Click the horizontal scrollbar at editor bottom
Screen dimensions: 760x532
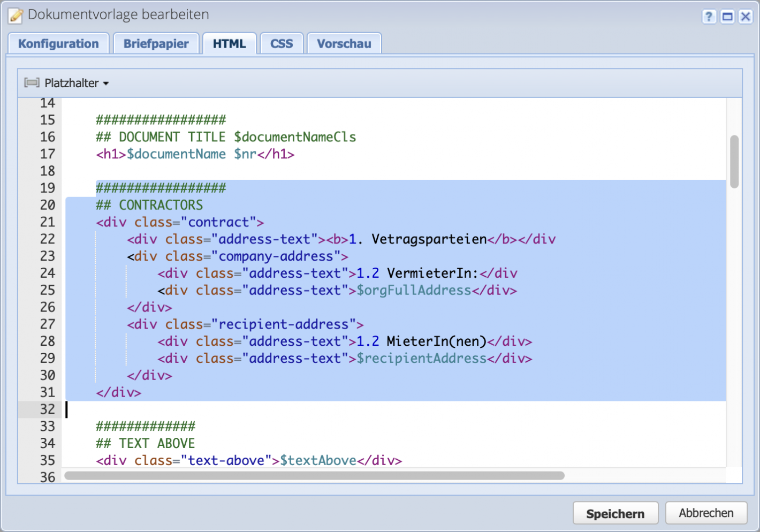[x=315, y=475]
